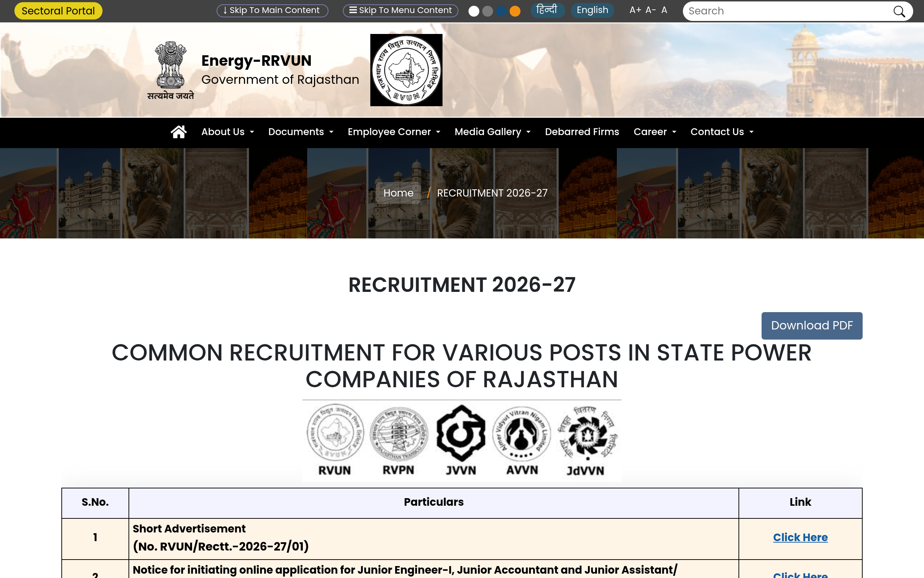
Task: Click the search magnifier icon
Action: tap(899, 12)
